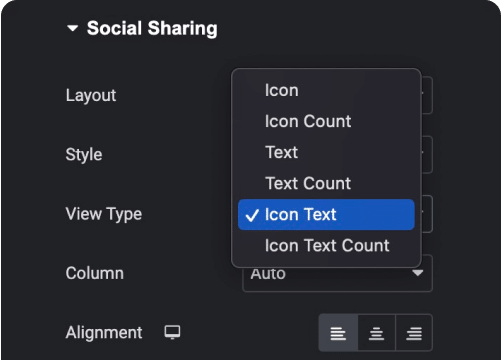Image resolution: width=501 pixels, height=360 pixels.
Task: Click the Social Sharing heading text
Action: 152,28
